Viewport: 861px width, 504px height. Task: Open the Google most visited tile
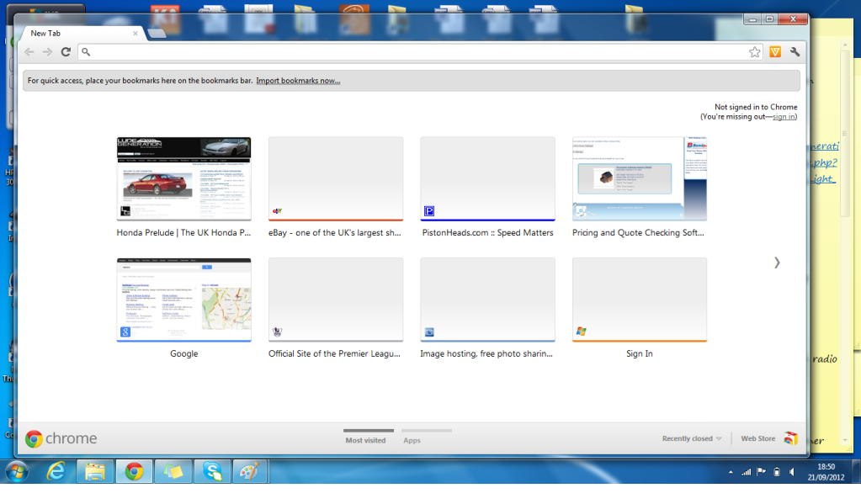[184, 300]
